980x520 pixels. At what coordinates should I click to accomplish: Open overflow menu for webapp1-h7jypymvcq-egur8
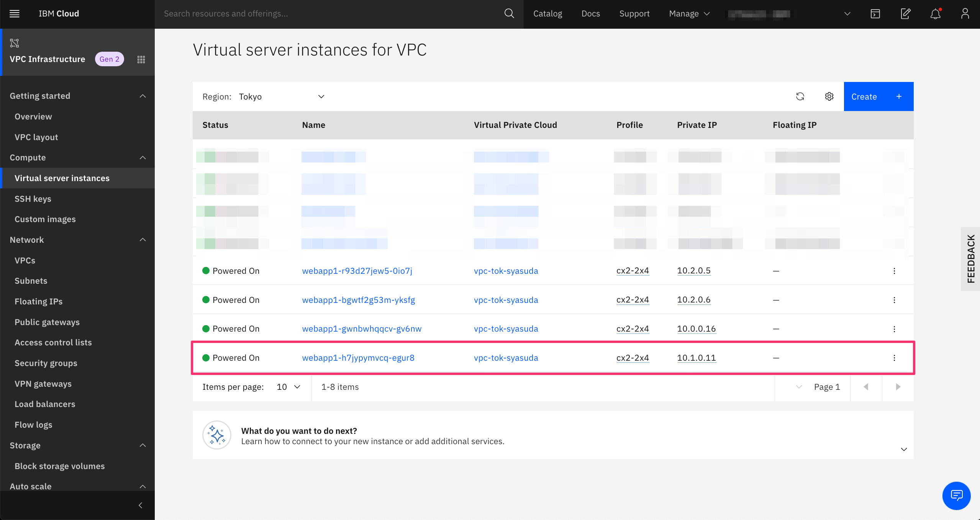pyautogui.click(x=894, y=358)
